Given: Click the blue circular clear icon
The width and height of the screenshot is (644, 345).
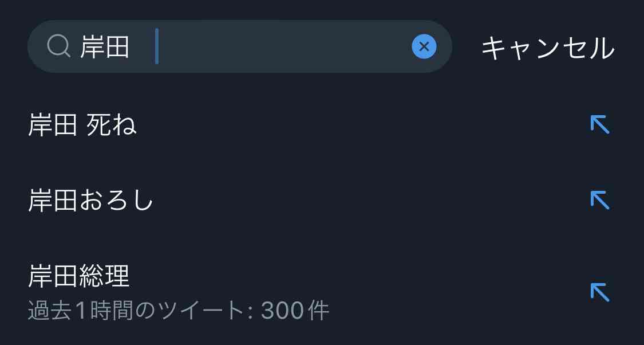Looking at the screenshot, I should pyautogui.click(x=424, y=46).
